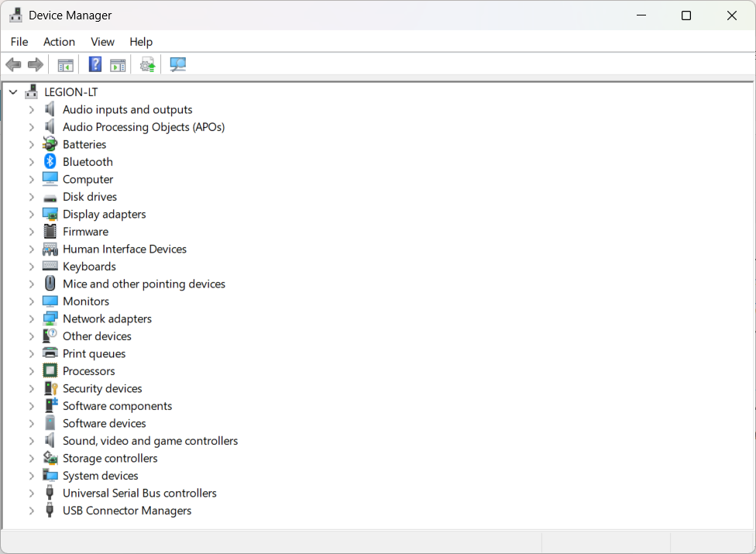Select Mice and other pointing devices
The image size is (756, 554).
point(144,284)
